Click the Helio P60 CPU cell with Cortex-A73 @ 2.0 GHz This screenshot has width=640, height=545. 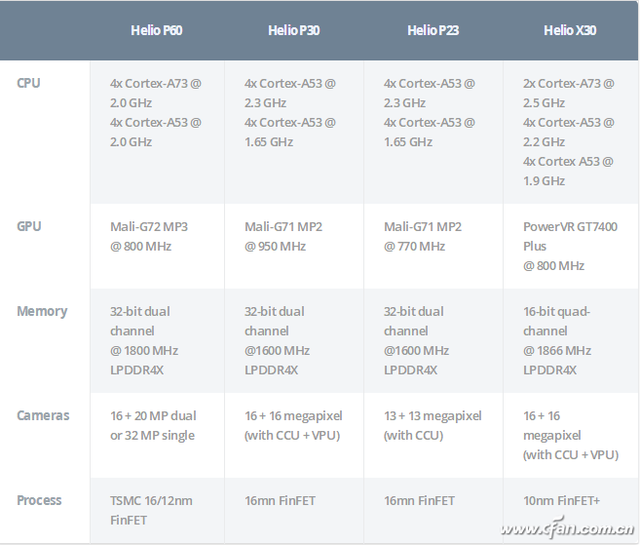click(x=157, y=132)
